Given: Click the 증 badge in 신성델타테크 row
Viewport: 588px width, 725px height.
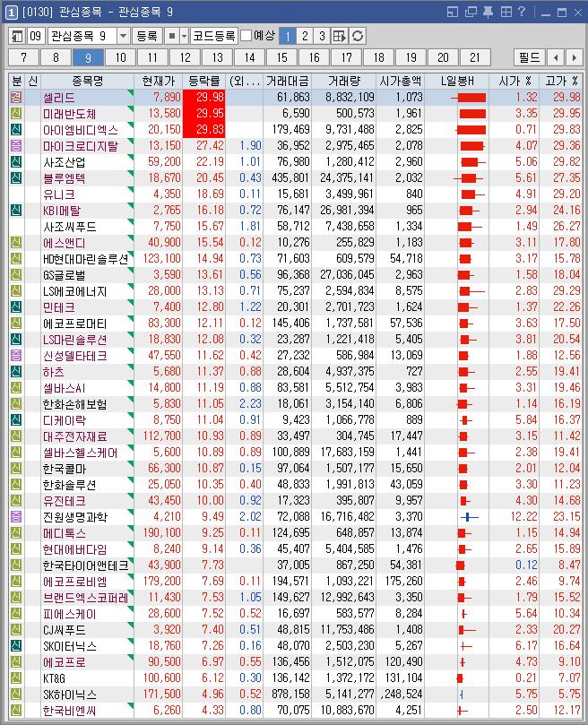Looking at the screenshot, I should (x=16, y=355).
